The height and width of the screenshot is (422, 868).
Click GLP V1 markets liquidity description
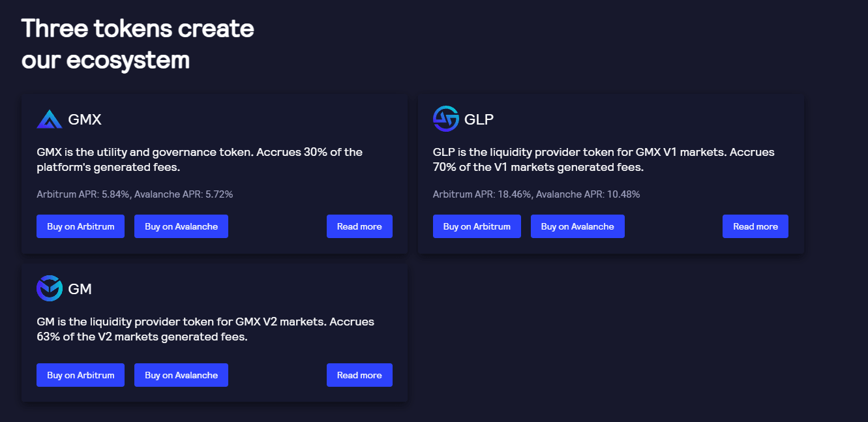604,160
